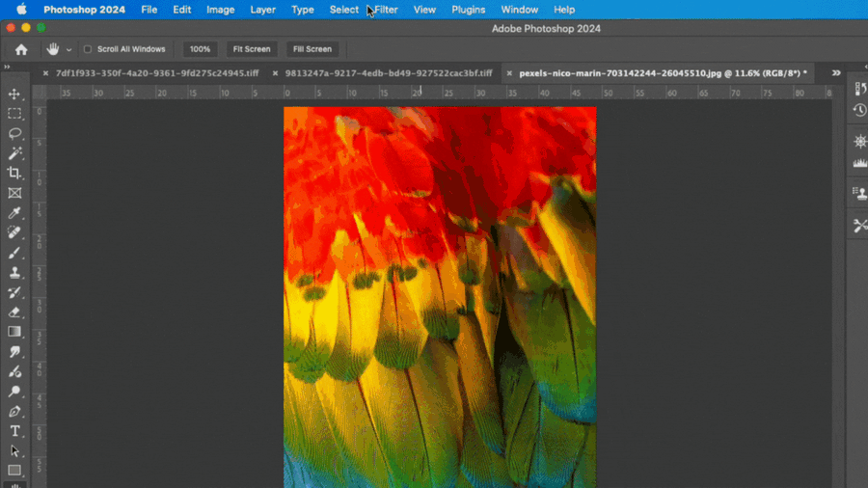
Task: Close the pexels-nico-marin jpg tab
Action: click(x=509, y=73)
